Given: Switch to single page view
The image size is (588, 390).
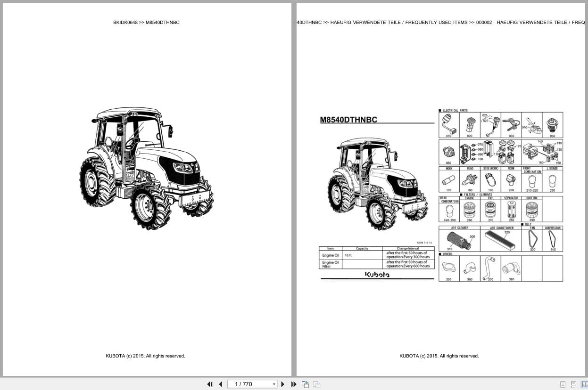Looking at the screenshot, I should (563, 384).
